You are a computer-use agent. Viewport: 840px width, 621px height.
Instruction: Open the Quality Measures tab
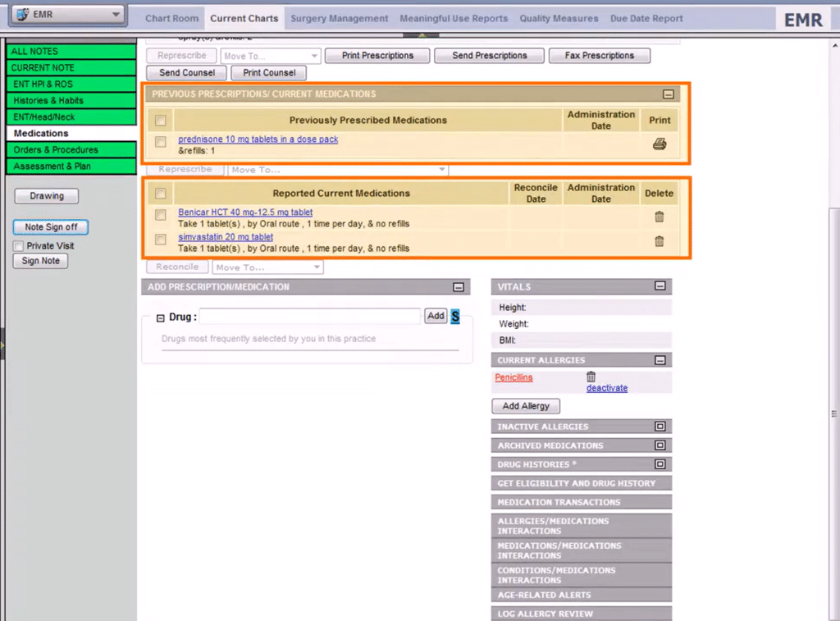pyautogui.click(x=559, y=18)
